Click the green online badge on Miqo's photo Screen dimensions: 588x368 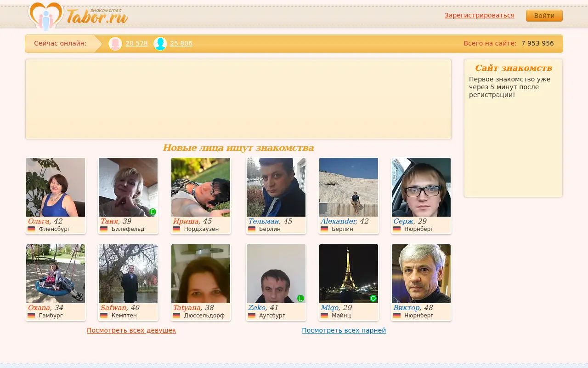[373, 298]
